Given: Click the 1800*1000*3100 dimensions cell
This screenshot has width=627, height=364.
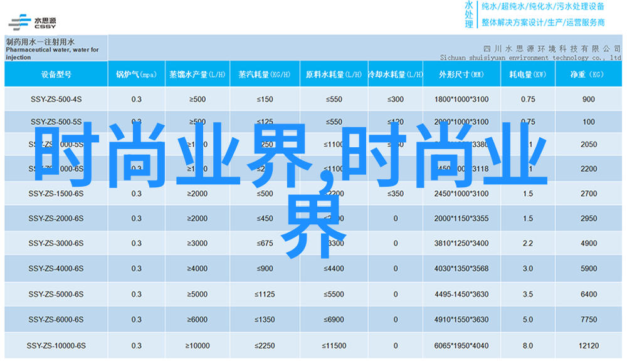Looking at the screenshot, I should (461, 99).
